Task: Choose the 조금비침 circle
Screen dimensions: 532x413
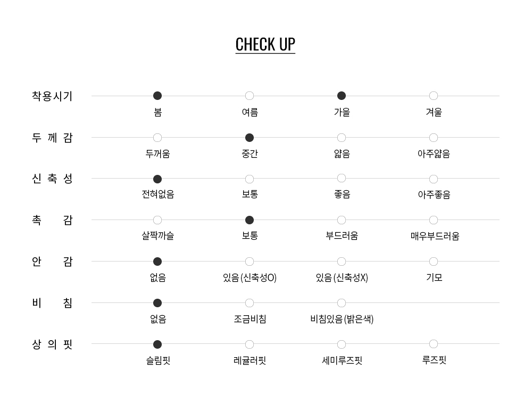Action: coord(250,303)
